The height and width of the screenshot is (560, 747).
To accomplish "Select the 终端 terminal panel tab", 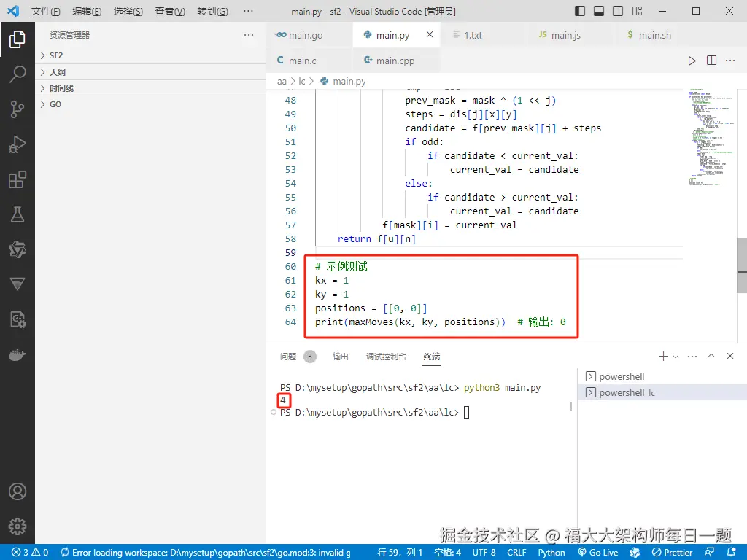I will click(x=432, y=356).
